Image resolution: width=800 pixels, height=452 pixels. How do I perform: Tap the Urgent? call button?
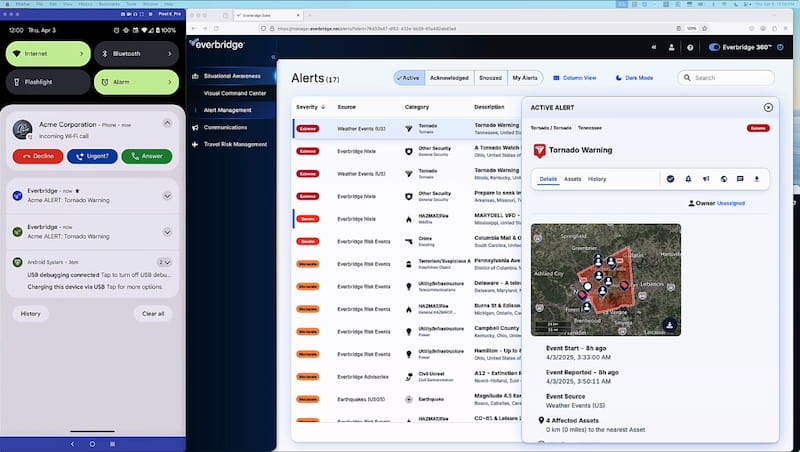pyautogui.click(x=92, y=156)
